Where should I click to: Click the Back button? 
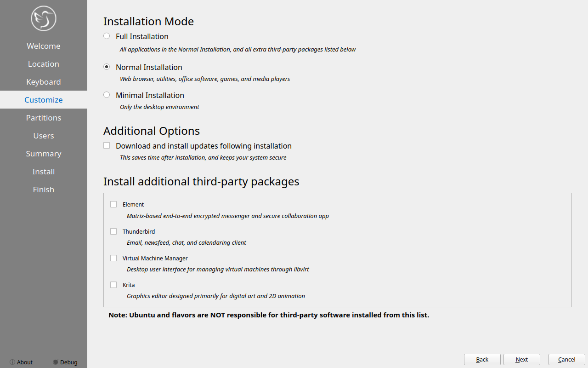[x=482, y=359]
